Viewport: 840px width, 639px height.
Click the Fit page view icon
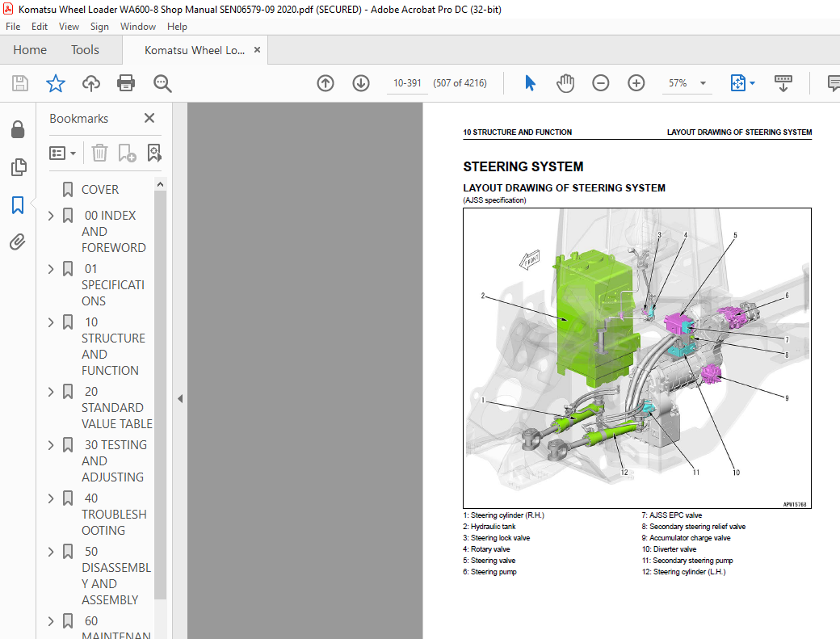pos(737,83)
